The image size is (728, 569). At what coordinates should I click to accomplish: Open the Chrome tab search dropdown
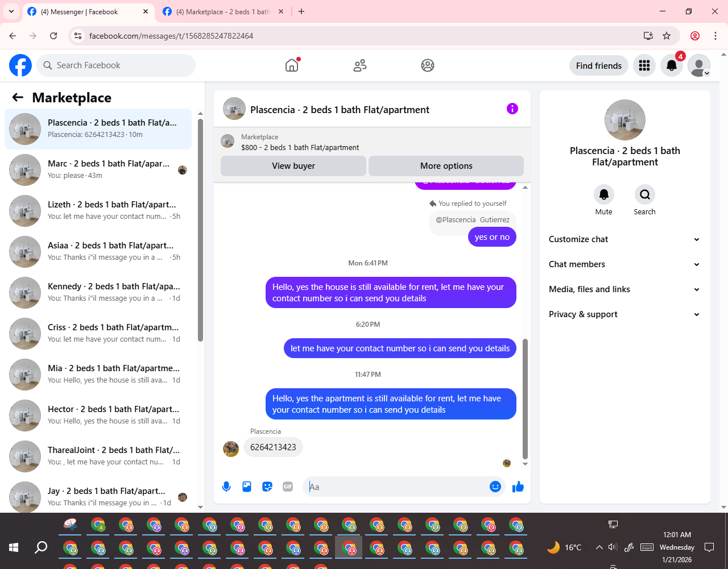(x=11, y=11)
